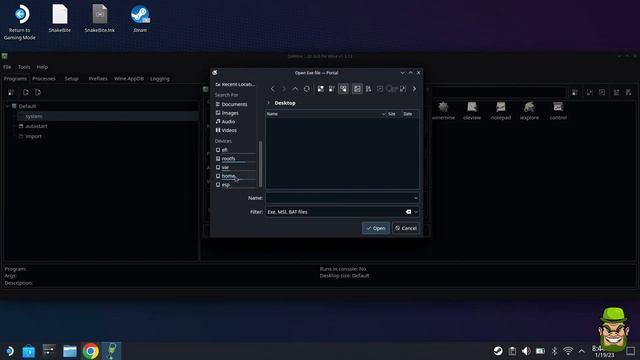Switch to the Wine AppDB tab
Viewport: 640px width, 360px height.
(129, 79)
